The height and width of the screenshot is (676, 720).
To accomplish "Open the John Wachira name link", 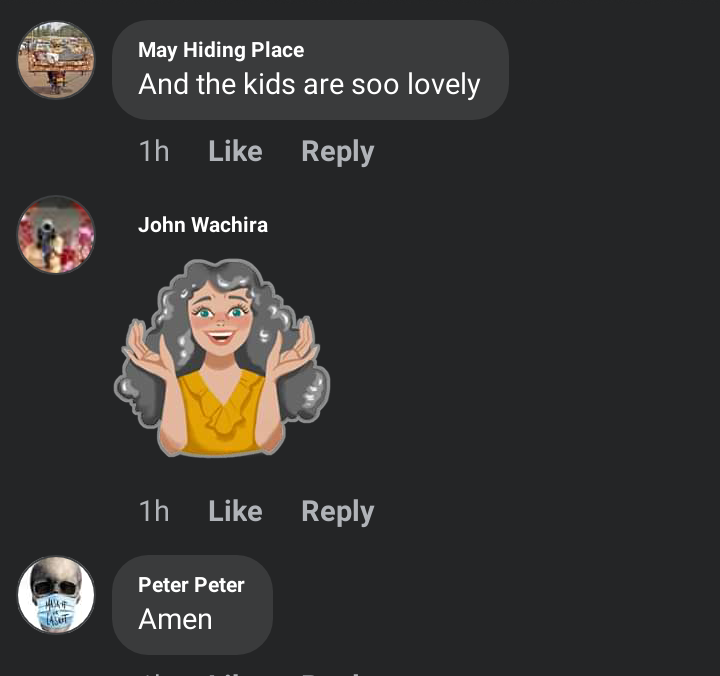I will click(203, 225).
